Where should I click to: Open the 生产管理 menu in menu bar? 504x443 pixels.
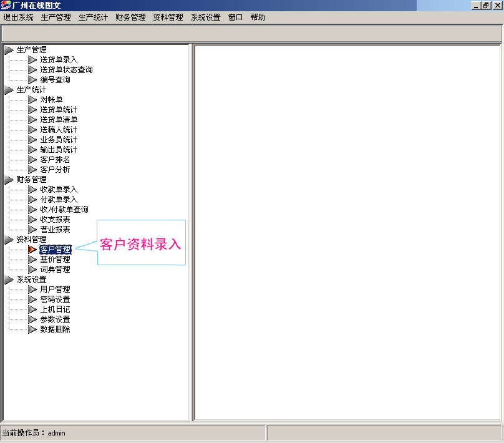click(56, 17)
